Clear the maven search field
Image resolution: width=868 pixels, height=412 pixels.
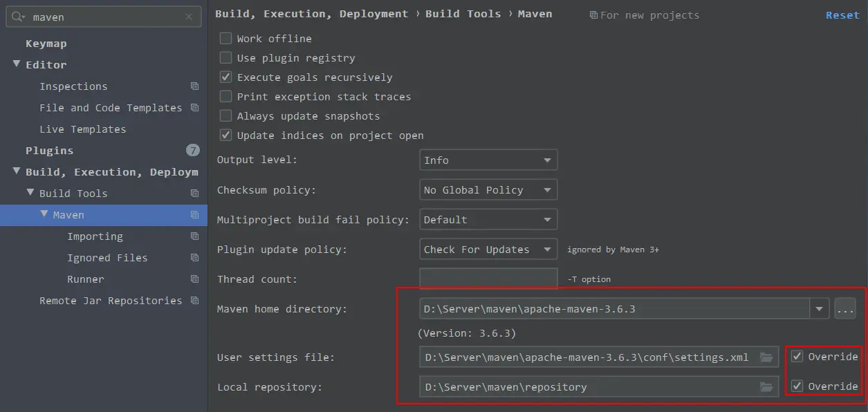click(190, 17)
